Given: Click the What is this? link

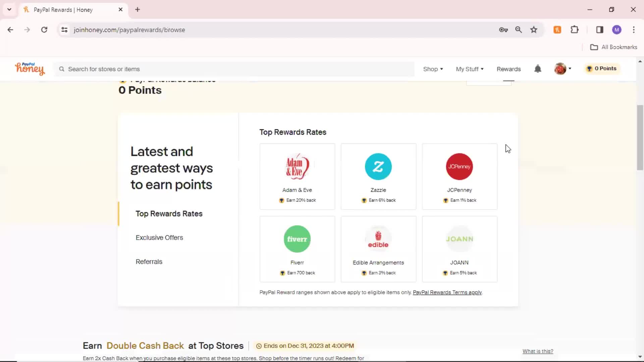Looking at the screenshot, I should point(538,351).
